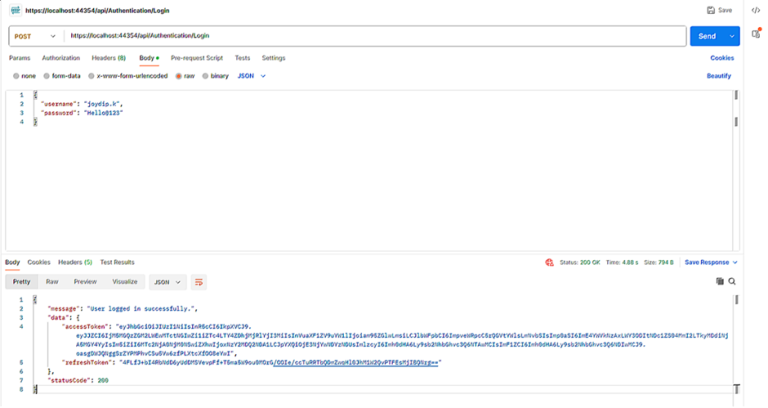Click the request URL input field

pos(375,36)
